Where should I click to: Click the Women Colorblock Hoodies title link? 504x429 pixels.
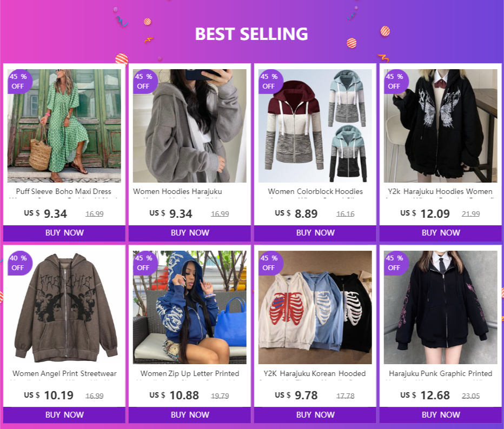pyautogui.click(x=315, y=192)
